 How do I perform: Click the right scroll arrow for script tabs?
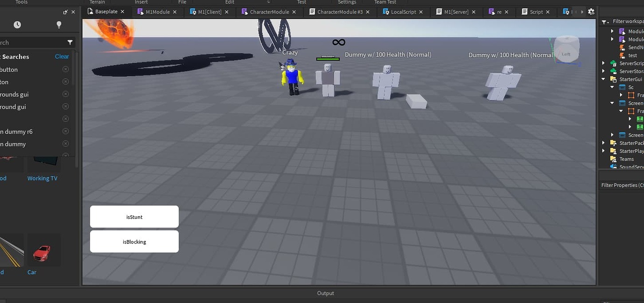581,12
